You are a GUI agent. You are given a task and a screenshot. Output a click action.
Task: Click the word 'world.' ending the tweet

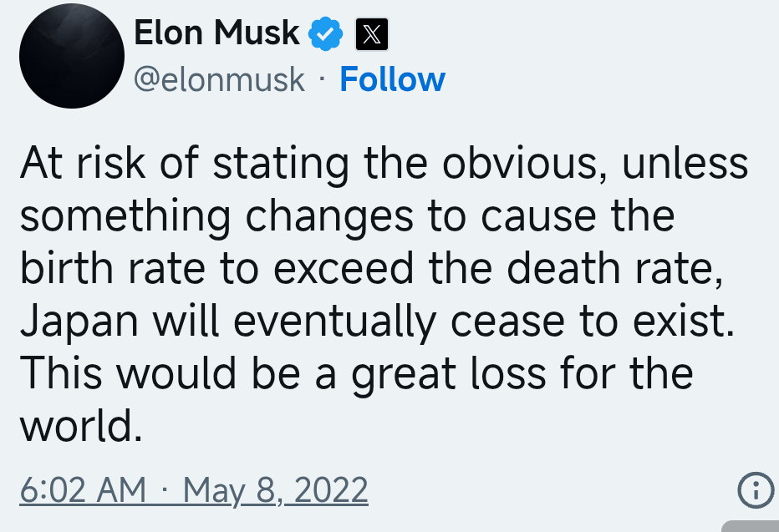[x=77, y=427]
